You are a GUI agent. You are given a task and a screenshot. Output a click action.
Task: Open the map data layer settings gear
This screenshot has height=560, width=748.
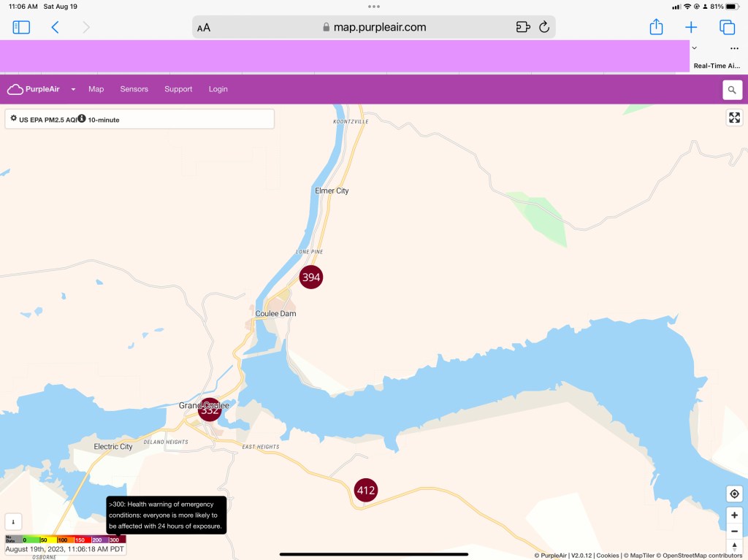pyautogui.click(x=13, y=118)
